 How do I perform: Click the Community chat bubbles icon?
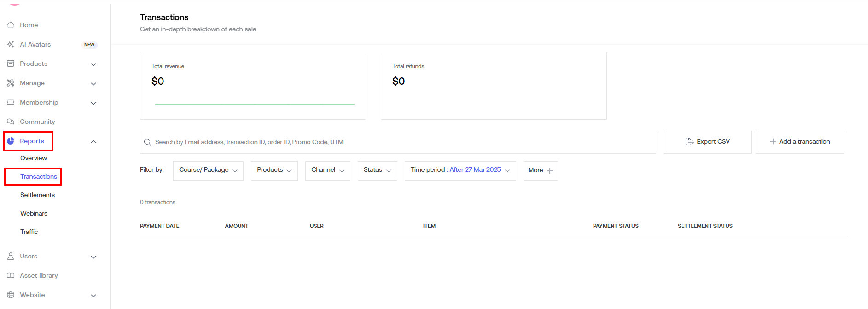(11, 122)
